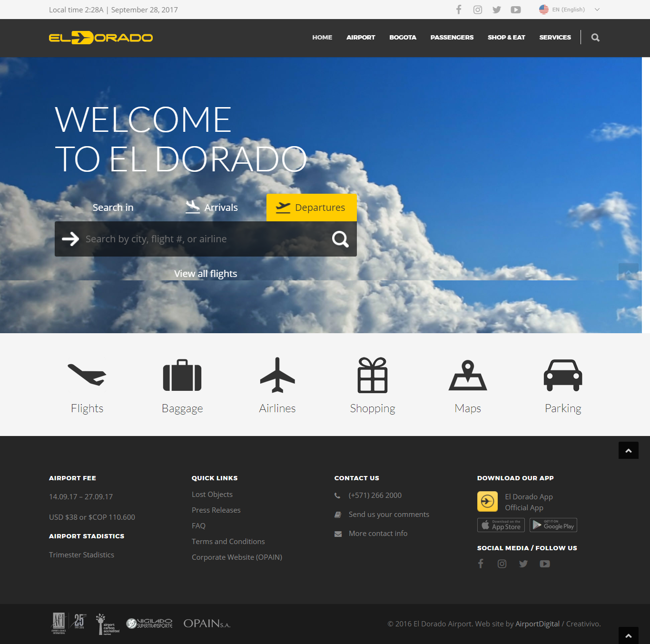
Task: Select the Arrivals tab
Action: [x=212, y=208]
